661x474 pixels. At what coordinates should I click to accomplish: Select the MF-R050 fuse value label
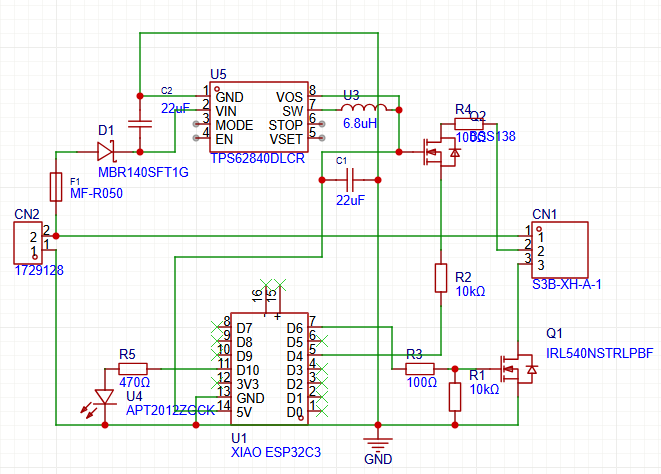97,194
